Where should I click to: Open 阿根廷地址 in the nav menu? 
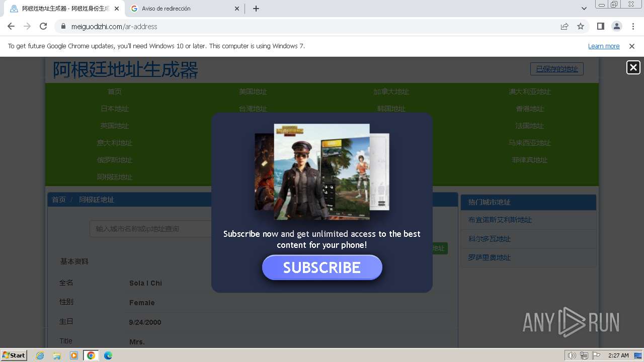click(x=115, y=177)
